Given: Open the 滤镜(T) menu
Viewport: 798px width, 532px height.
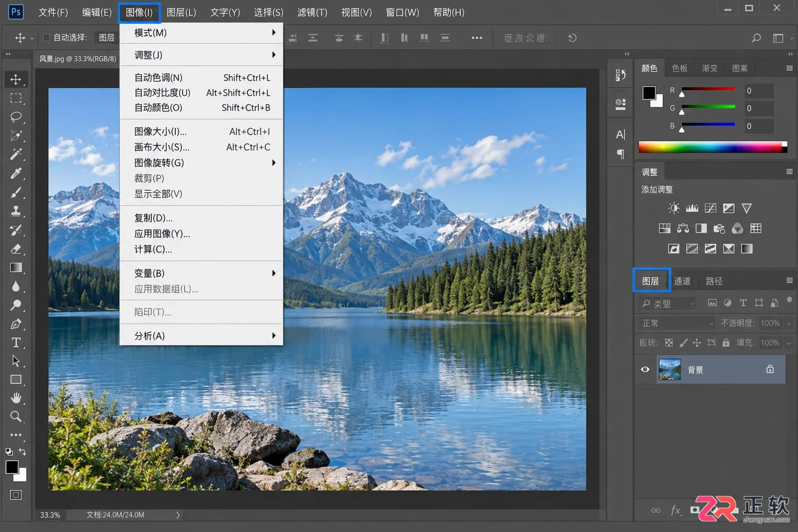Looking at the screenshot, I should [x=312, y=12].
